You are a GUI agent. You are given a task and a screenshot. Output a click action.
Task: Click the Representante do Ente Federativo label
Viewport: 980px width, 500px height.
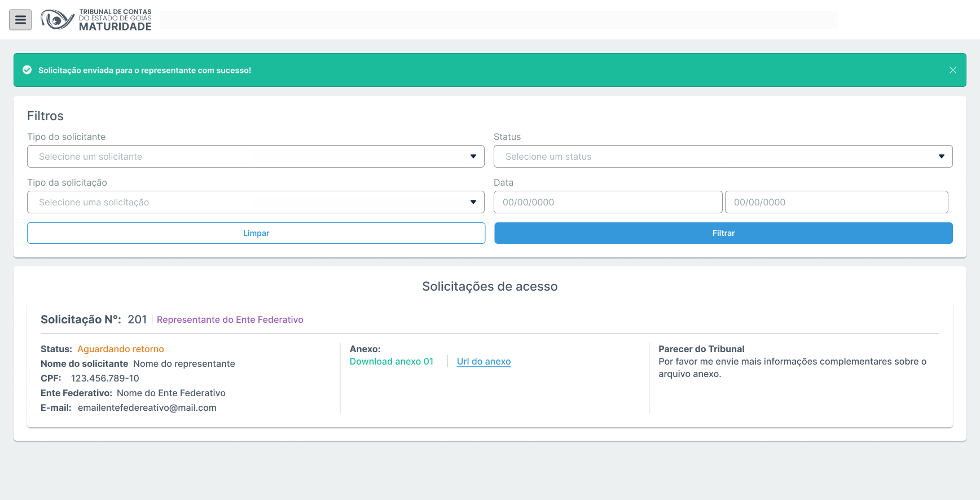(x=230, y=319)
